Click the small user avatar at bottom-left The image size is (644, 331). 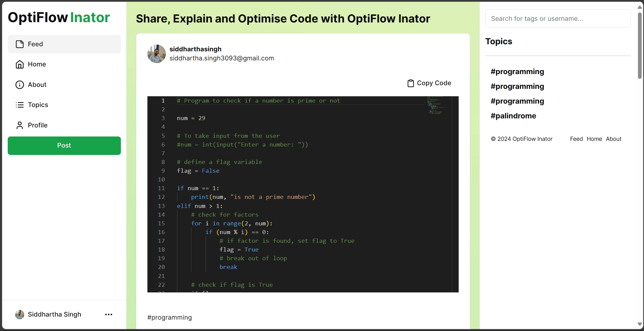[x=20, y=315]
